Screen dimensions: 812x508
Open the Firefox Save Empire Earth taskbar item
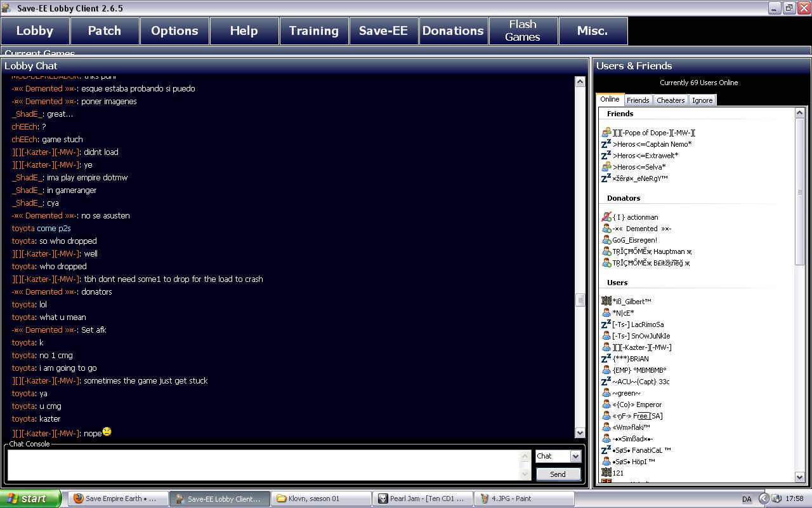tap(118, 498)
